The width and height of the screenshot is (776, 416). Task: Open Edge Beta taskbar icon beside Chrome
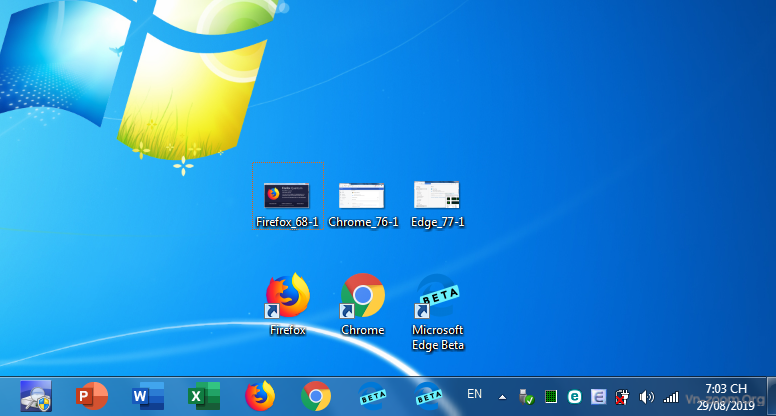click(372, 396)
